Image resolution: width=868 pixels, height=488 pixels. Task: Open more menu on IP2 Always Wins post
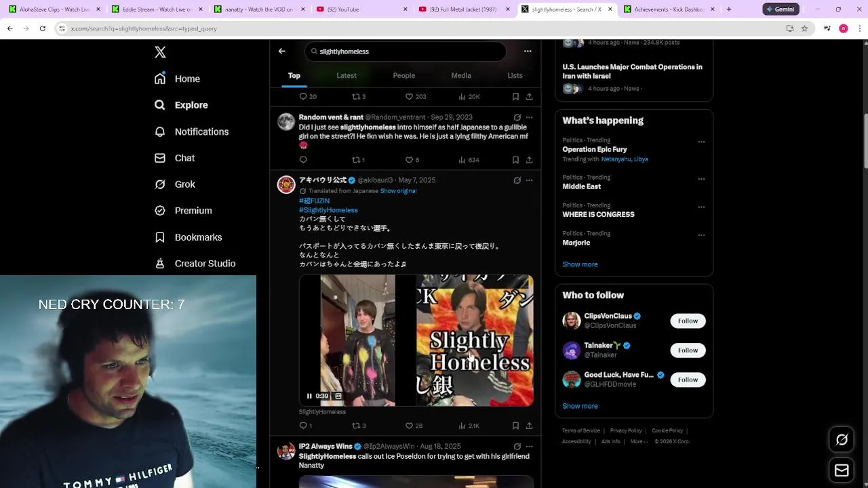(530, 447)
